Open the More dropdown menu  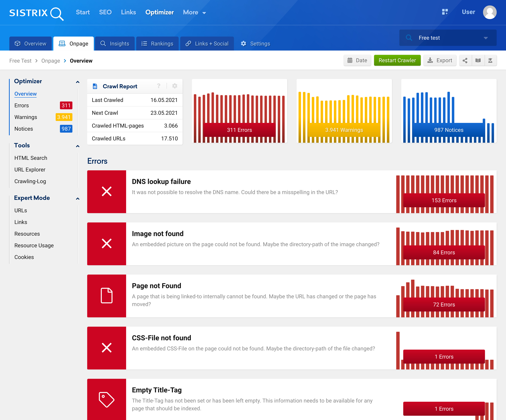tap(194, 12)
